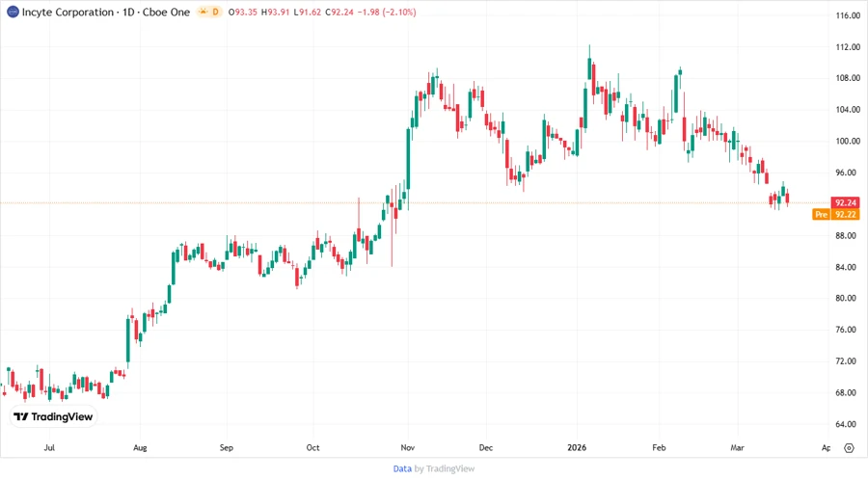
Task: Click the orange Pre 92.22 pre-market label
Action: (x=836, y=215)
